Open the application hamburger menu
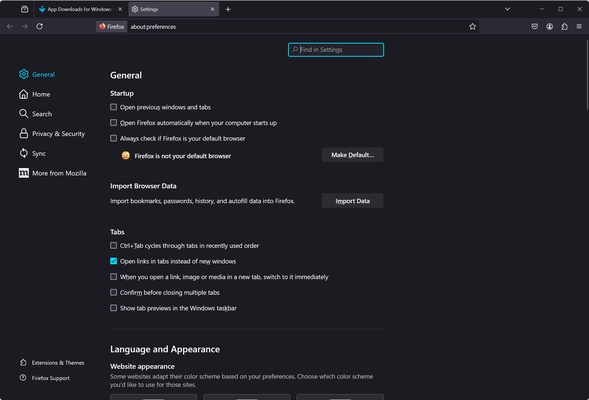589x400 pixels. (x=579, y=26)
